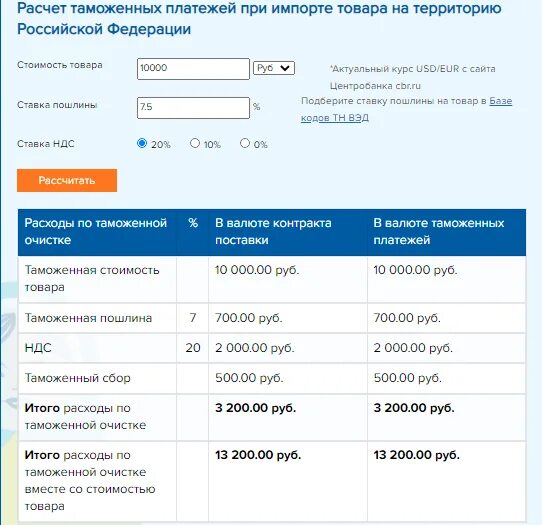The image size is (542, 525).
Task: Click the page heading Расчет таможенных платежей
Action: tap(259, 18)
